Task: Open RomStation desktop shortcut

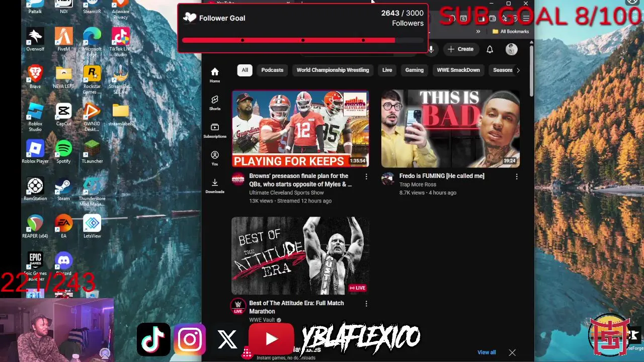Action: pos(35,189)
